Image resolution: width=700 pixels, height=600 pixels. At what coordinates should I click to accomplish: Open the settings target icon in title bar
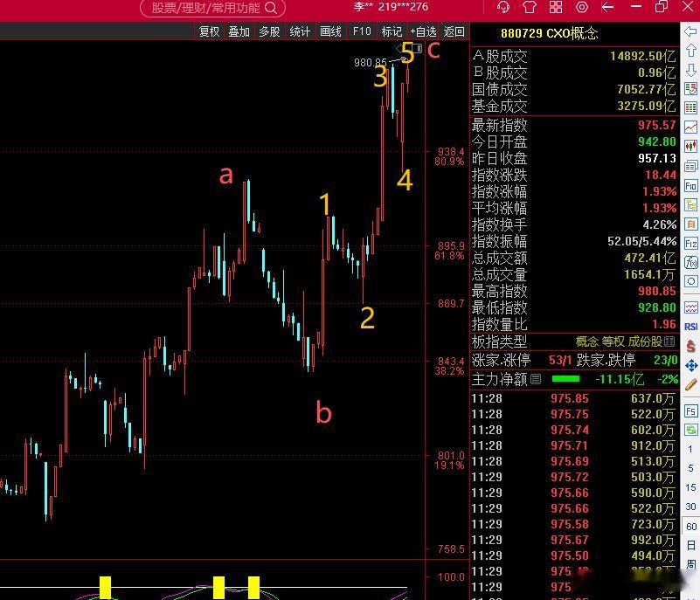point(582,7)
